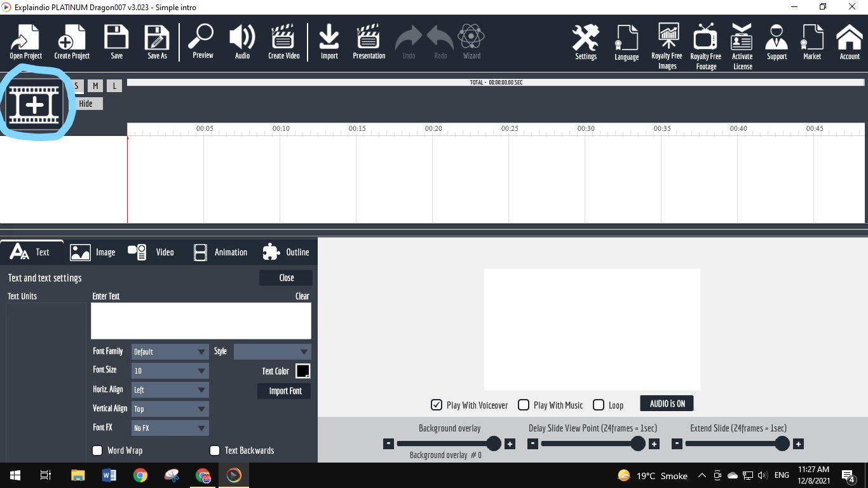Open the Windows Start menu
The image size is (868, 488).
[x=15, y=475]
